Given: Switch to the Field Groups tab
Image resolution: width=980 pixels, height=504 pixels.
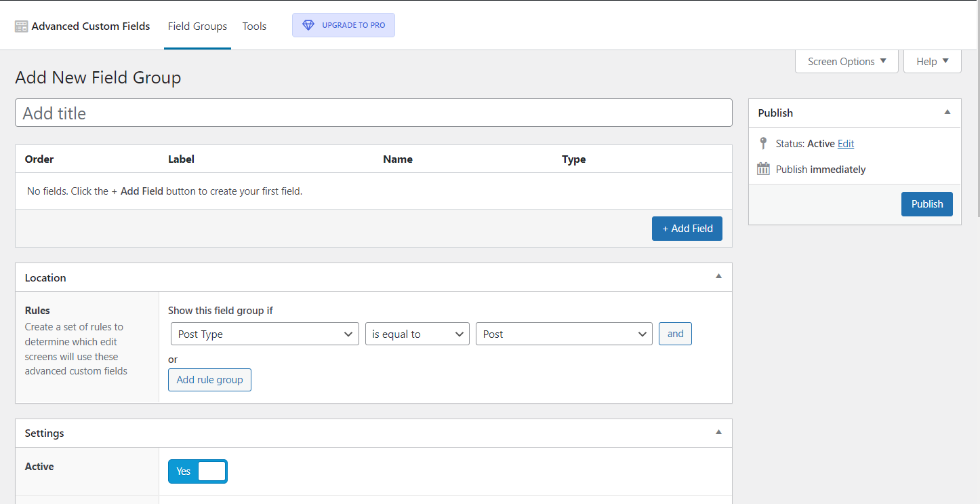Looking at the screenshot, I should click(x=197, y=26).
